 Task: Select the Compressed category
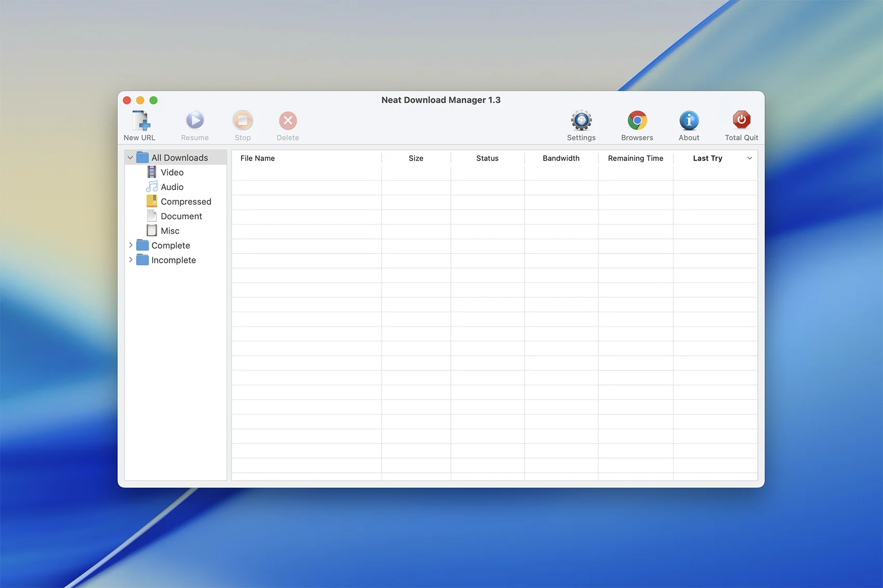(x=185, y=202)
